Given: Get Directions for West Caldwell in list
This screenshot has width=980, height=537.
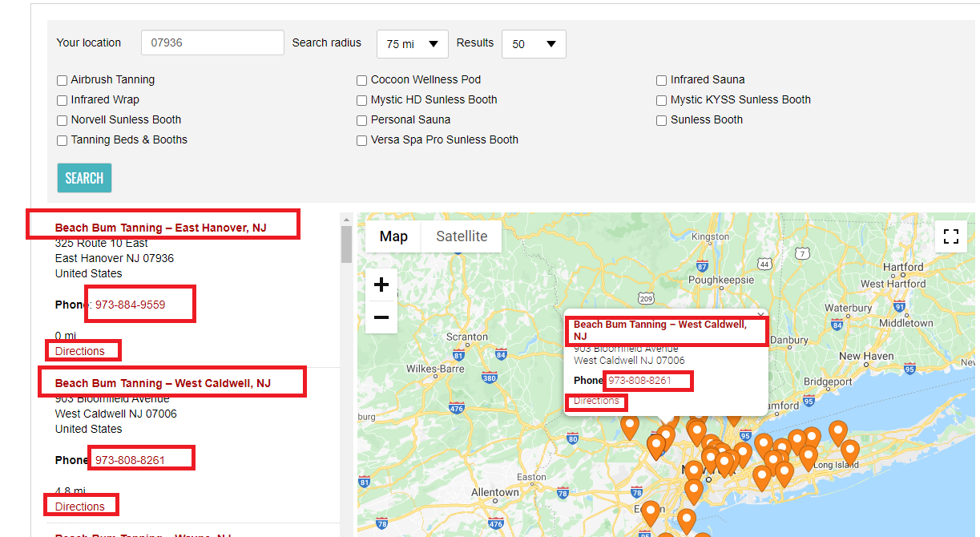Looking at the screenshot, I should click(x=79, y=507).
